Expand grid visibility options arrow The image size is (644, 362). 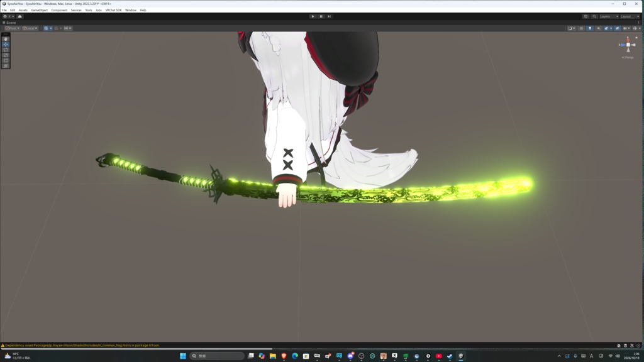coord(50,28)
